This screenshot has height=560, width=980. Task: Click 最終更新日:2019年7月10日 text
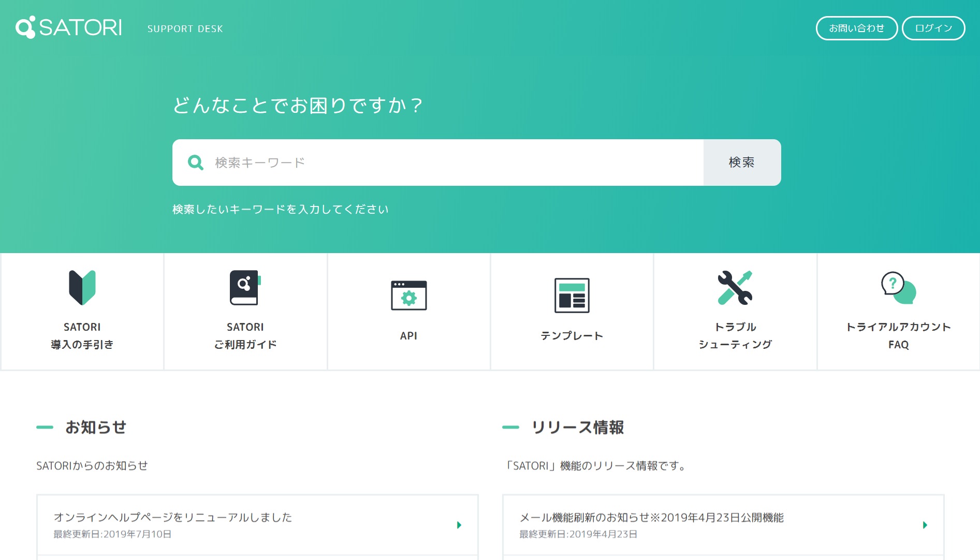coord(112,534)
